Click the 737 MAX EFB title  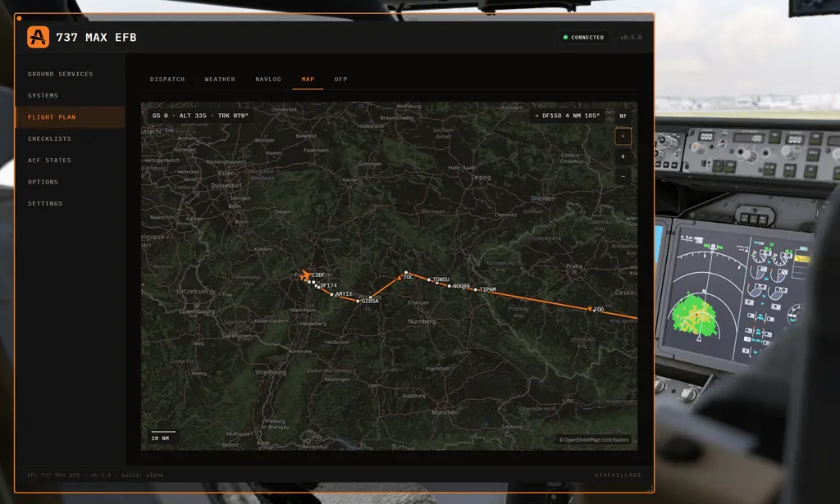click(x=97, y=38)
